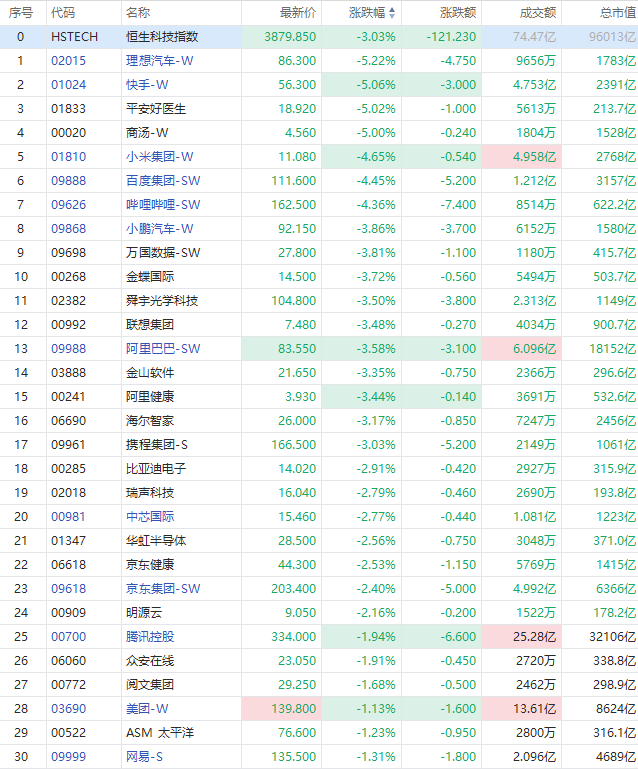Click the 32106亿 market cap cell

pyautogui.click(x=600, y=638)
